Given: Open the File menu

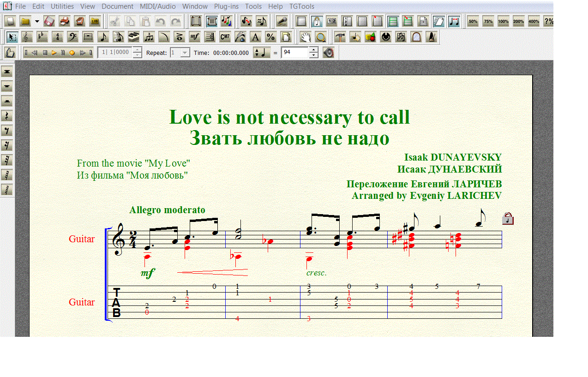Looking at the screenshot, I should [x=20, y=6].
